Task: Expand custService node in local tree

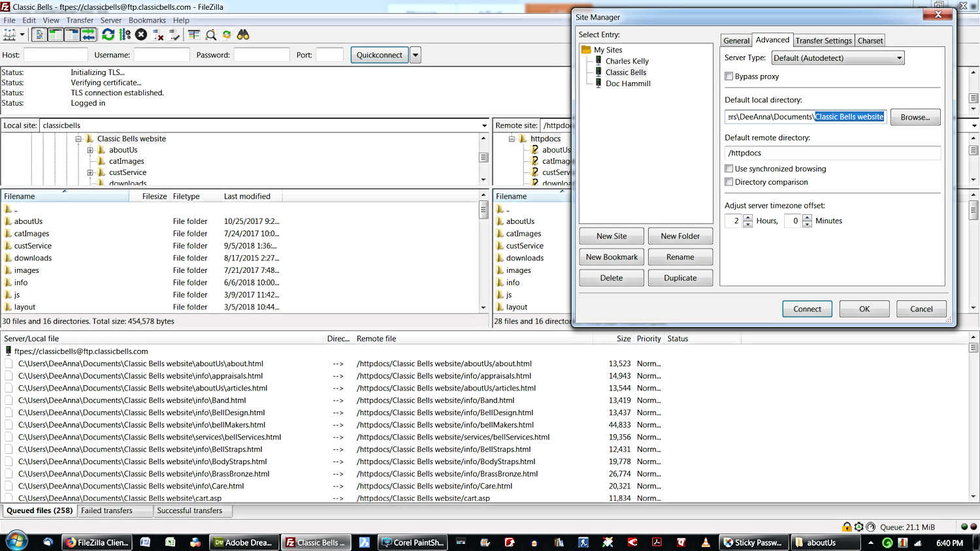Action: pos(90,172)
